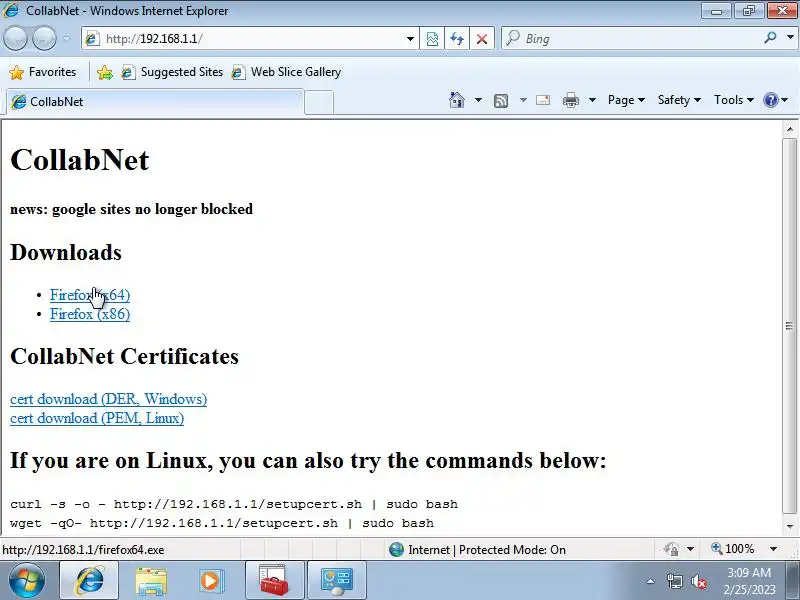Click the vertical scrollbar thumb

tap(790, 326)
